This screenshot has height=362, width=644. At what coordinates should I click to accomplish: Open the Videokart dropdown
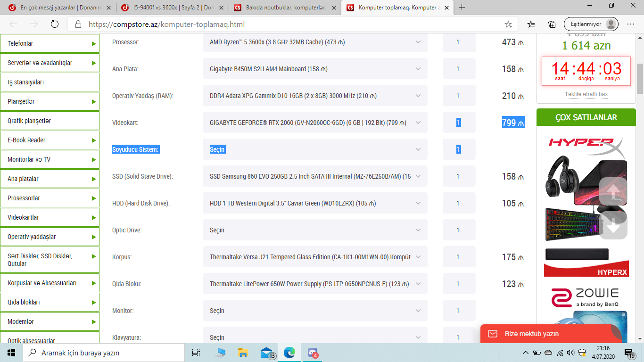pyautogui.click(x=315, y=123)
